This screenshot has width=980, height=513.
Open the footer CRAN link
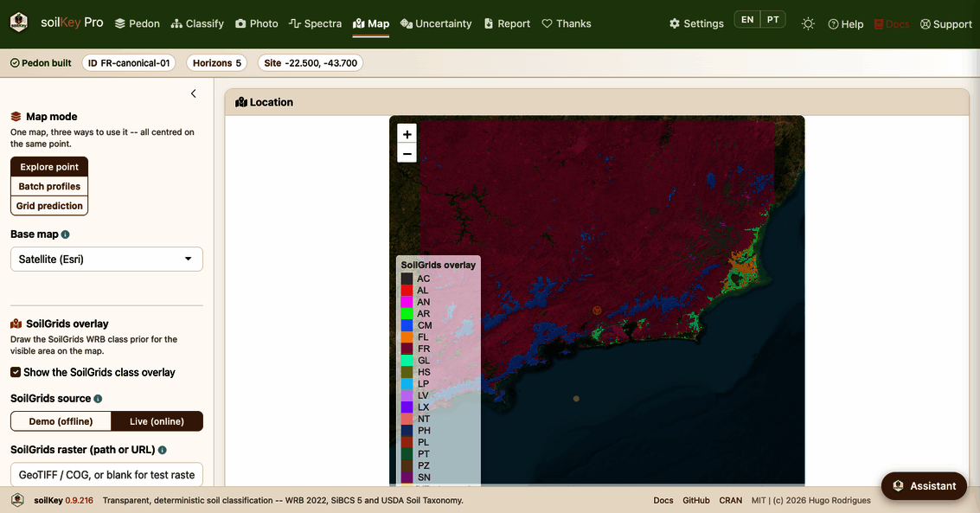(730, 501)
